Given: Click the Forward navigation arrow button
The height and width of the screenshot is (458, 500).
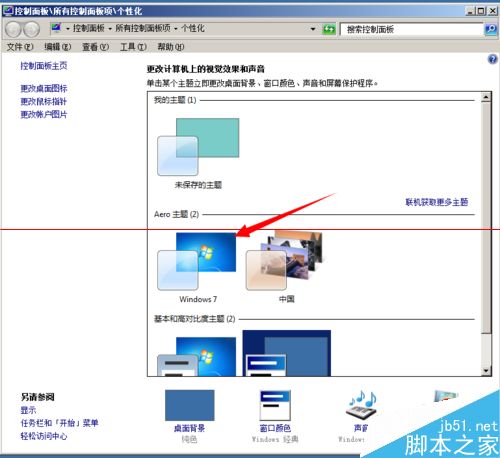Looking at the screenshot, I should pos(31,29).
